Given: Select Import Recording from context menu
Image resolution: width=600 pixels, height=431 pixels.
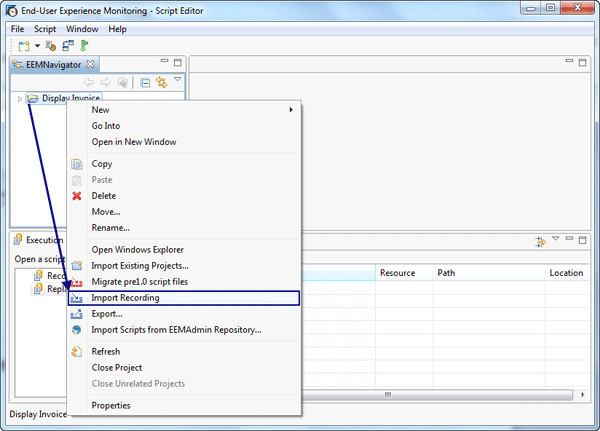Looking at the screenshot, I should coord(125,298).
